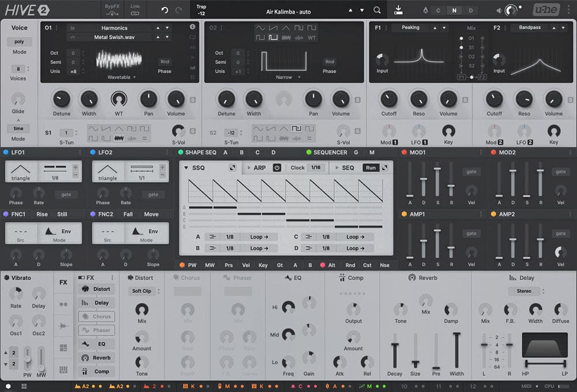The image size is (577, 392).
Task: Select the N engine mode tab
Action: click(454, 10)
